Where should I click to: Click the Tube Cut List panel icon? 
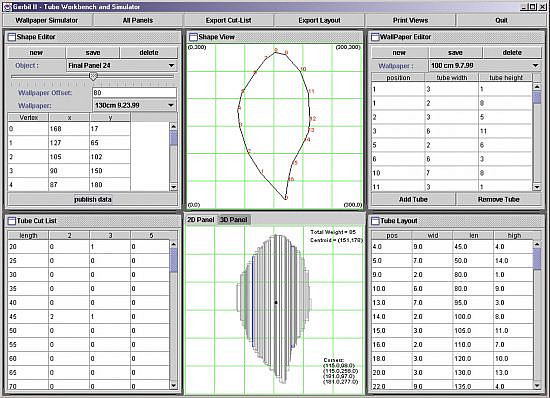point(12,221)
